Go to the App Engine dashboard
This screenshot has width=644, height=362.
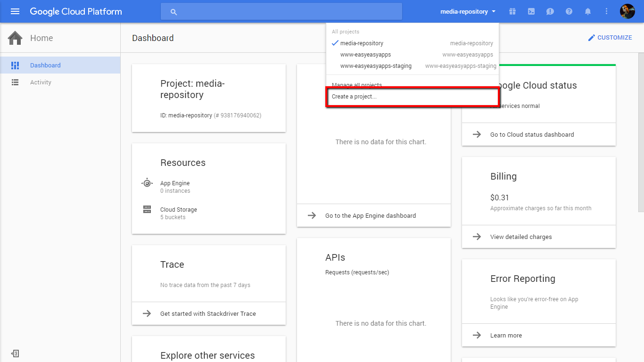pyautogui.click(x=371, y=216)
